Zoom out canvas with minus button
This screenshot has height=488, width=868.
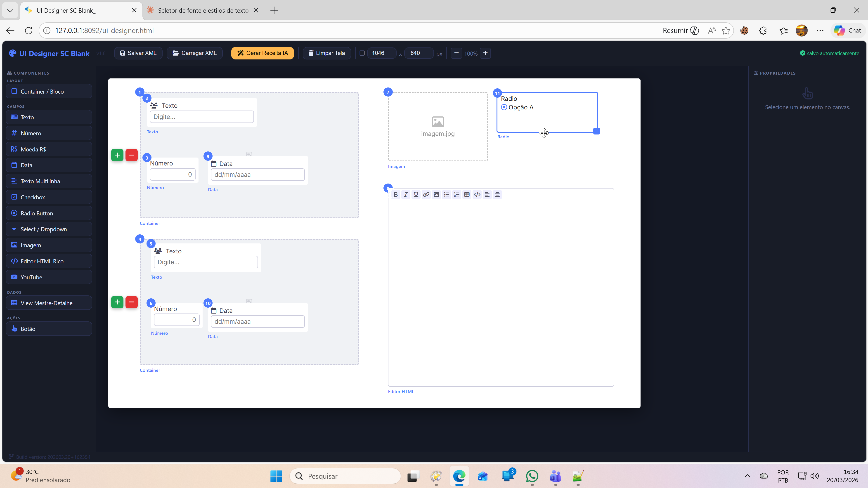coord(456,53)
